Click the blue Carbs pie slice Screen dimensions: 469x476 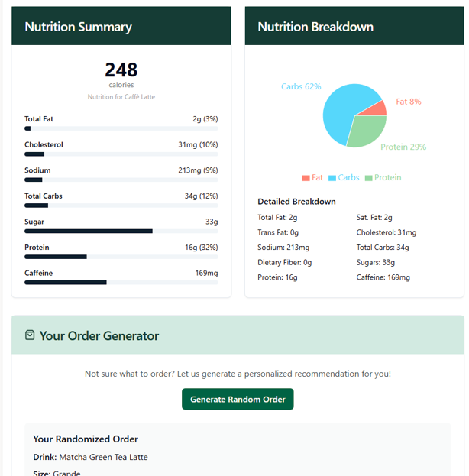coord(341,111)
